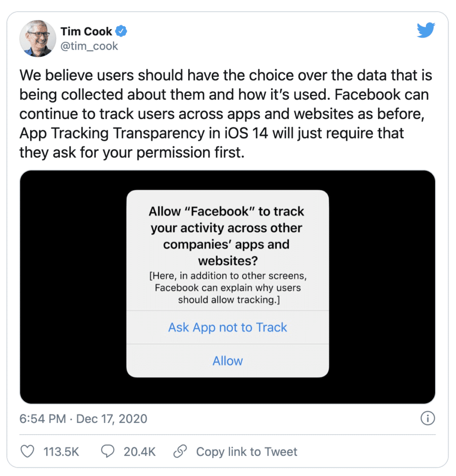Tap Allow in the tracking prompt
This screenshot has height=476, width=456.
[x=228, y=361]
